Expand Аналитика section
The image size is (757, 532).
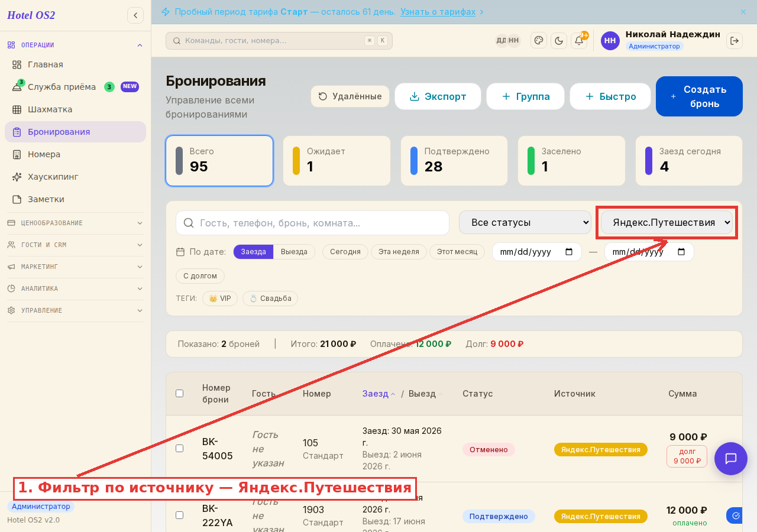tap(76, 288)
